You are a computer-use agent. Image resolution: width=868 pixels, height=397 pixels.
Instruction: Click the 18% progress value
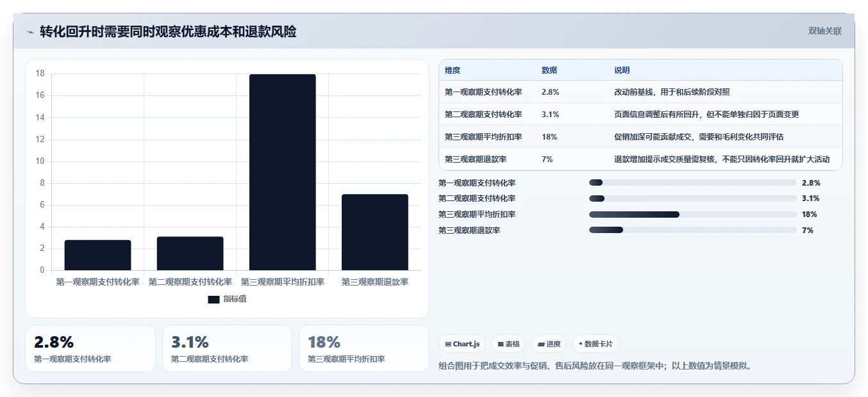point(809,215)
